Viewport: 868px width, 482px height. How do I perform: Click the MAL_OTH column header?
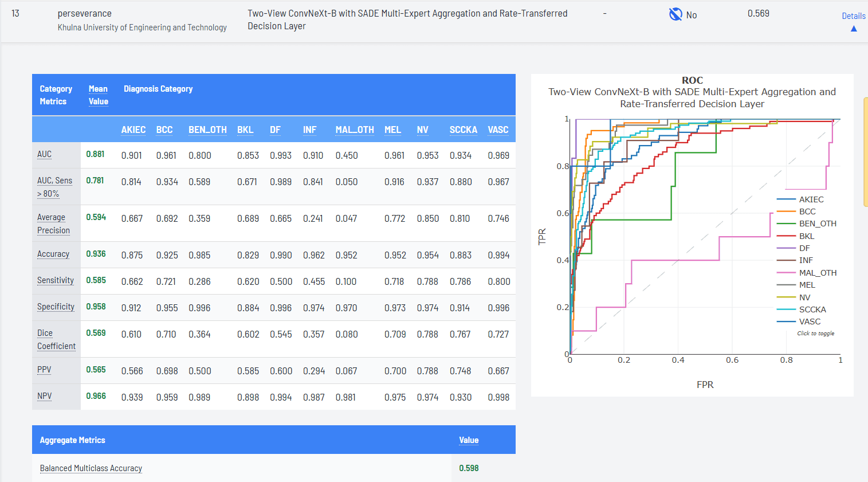tap(355, 130)
